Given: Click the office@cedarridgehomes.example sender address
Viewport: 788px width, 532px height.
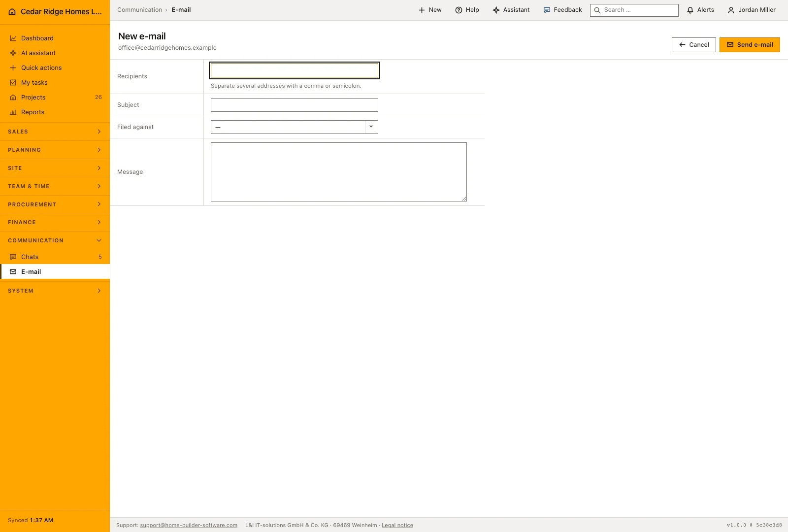Looking at the screenshot, I should point(167,48).
